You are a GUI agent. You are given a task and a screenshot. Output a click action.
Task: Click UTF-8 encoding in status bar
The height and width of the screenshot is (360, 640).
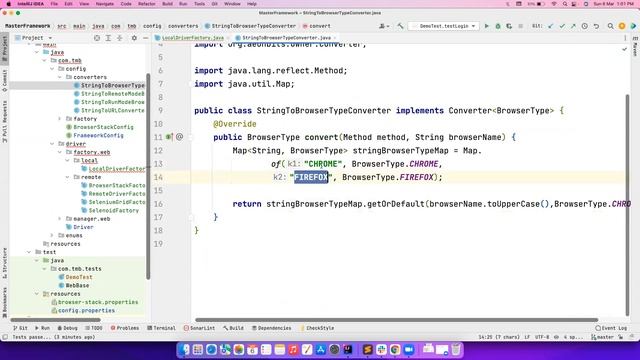point(542,337)
